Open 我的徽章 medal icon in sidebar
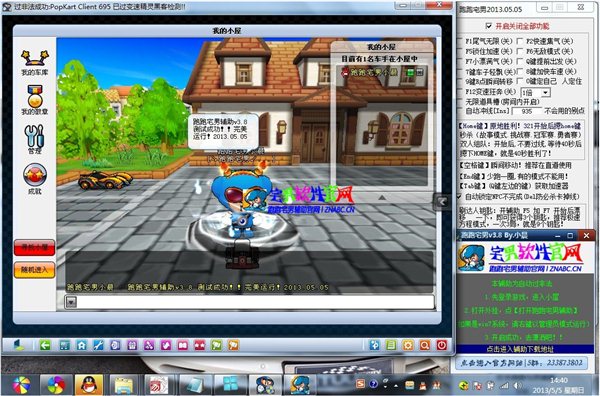Image resolution: width=600 pixels, height=396 pixels. pyautogui.click(x=35, y=99)
